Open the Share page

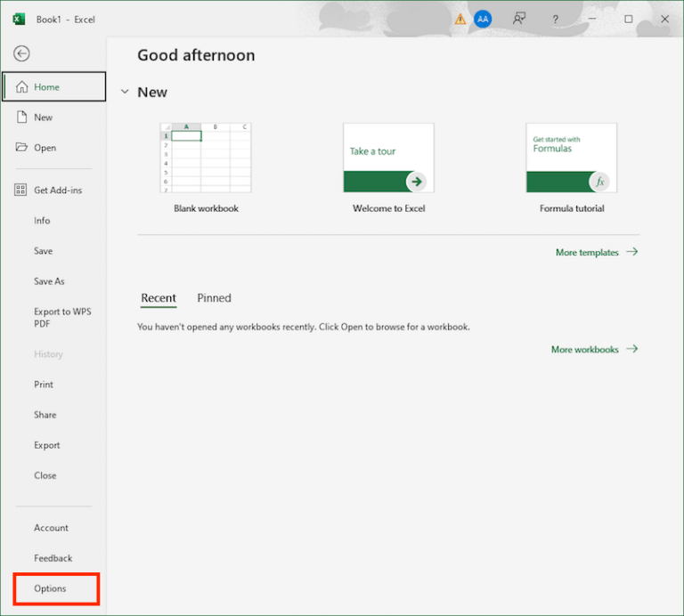(x=45, y=415)
